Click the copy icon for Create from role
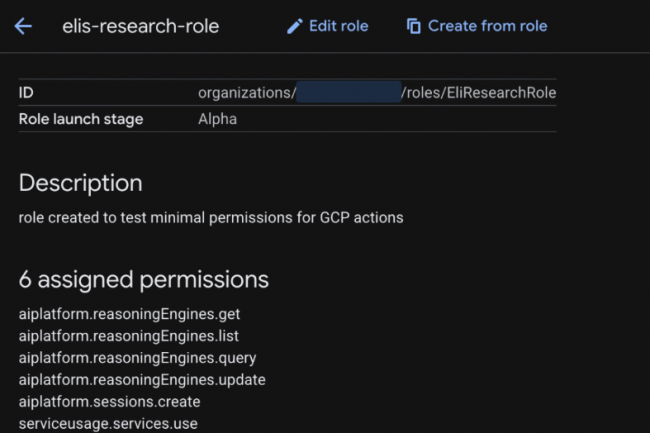650x433 pixels. click(x=414, y=26)
